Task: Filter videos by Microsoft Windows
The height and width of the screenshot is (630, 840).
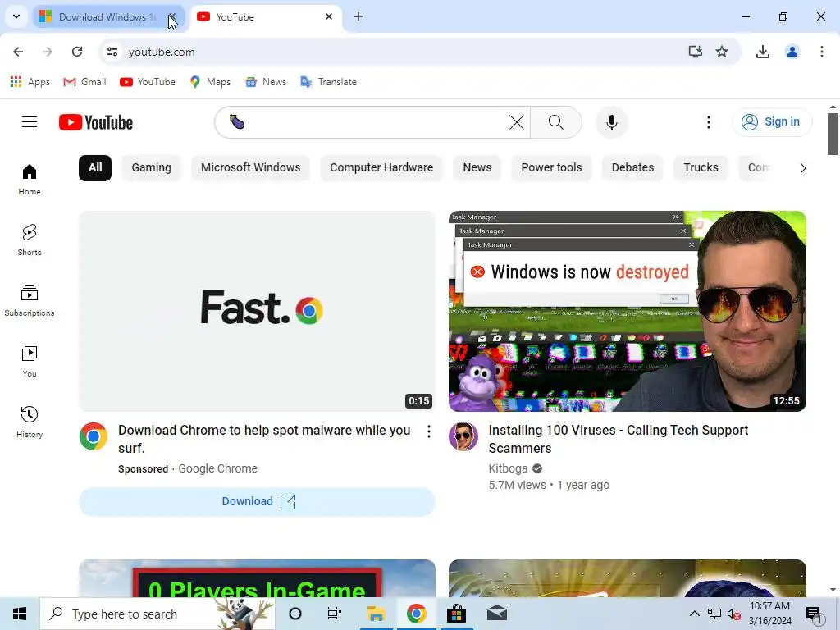Action: click(251, 167)
